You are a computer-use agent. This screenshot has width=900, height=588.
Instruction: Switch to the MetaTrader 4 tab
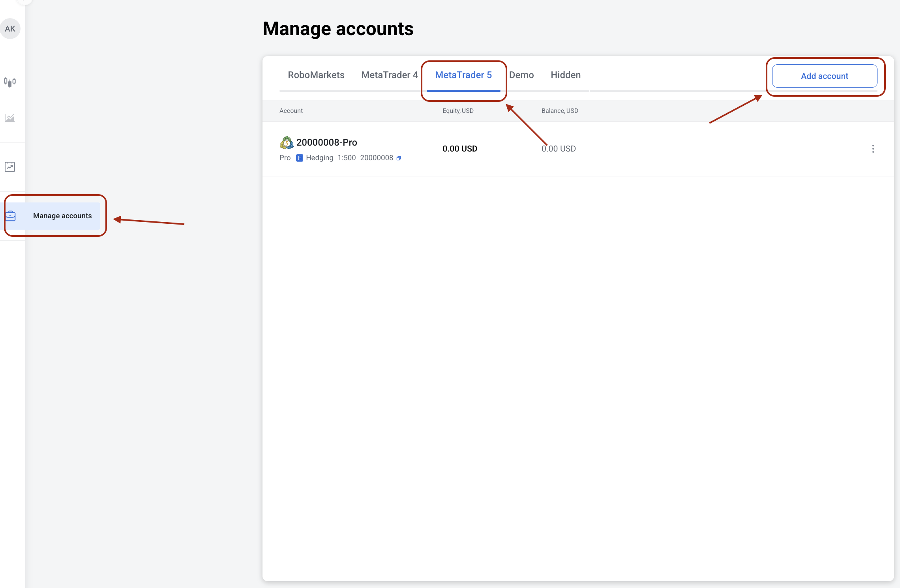click(390, 75)
